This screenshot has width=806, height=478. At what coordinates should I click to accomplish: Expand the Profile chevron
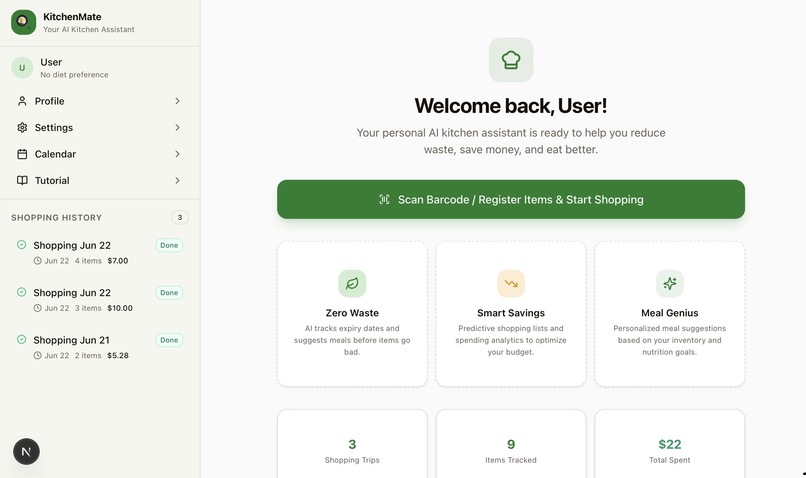coord(177,101)
